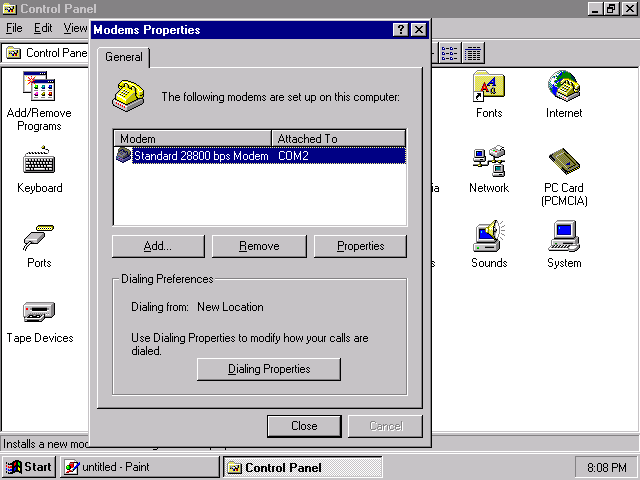This screenshot has width=640, height=480.
Task: Click the Close button in Modems Properties
Action: tap(304, 426)
